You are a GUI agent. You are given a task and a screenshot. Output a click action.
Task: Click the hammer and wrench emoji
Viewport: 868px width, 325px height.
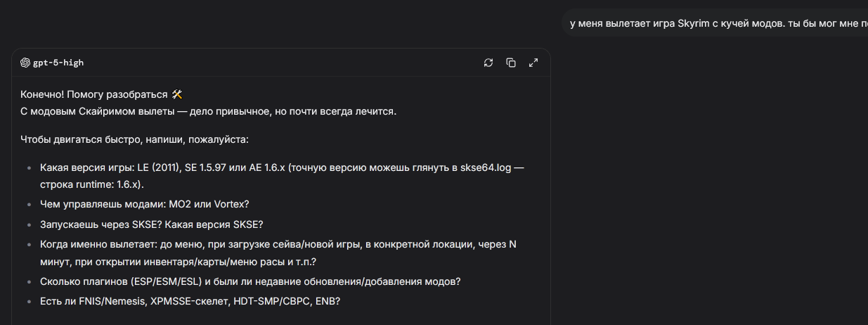[x=177, y=94]
